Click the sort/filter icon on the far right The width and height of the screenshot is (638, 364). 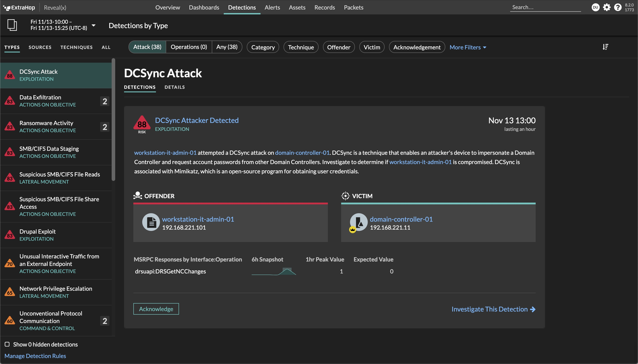point(606,47)
